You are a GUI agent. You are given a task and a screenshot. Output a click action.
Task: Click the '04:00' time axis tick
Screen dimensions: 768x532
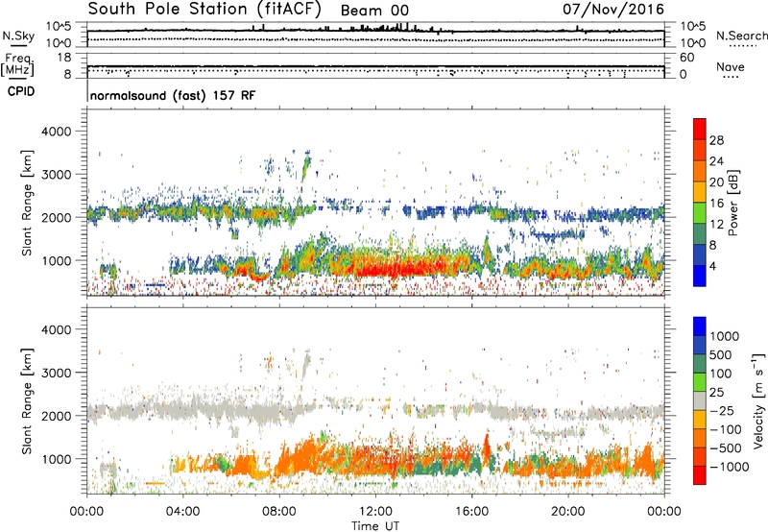click(183, 512)
